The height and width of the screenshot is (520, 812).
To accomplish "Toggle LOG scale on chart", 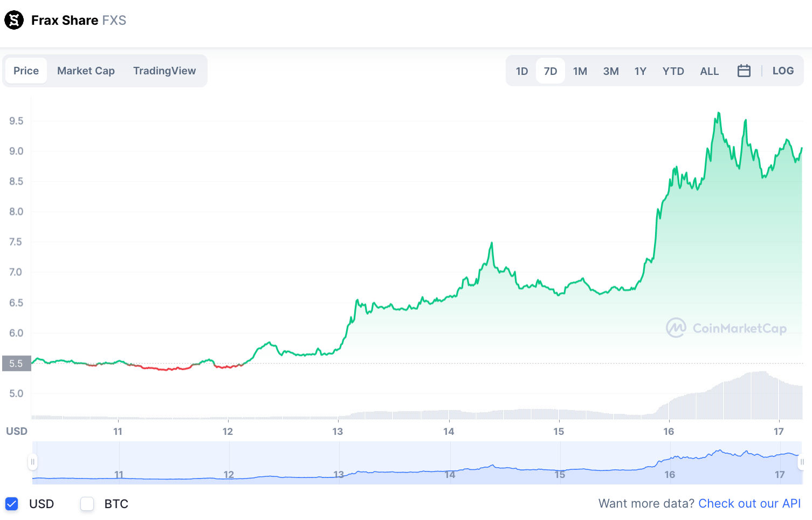I will pyautogui.click(x=783, y=71).
